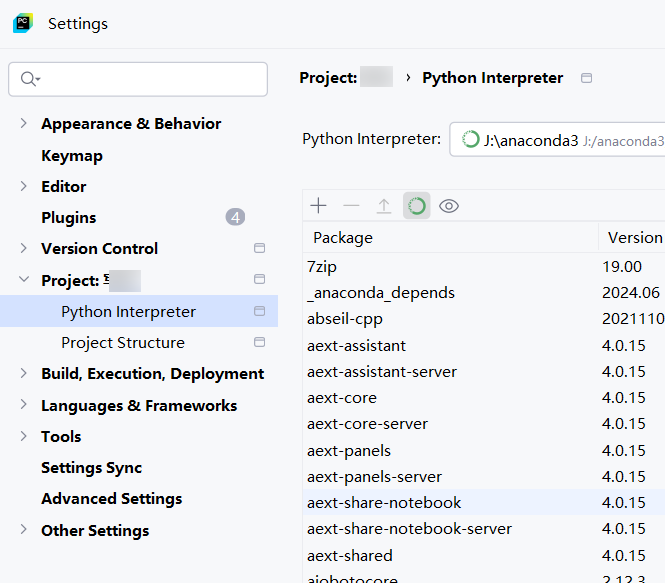Click project-level icon beside Python Interpreter header

[587, 78]
